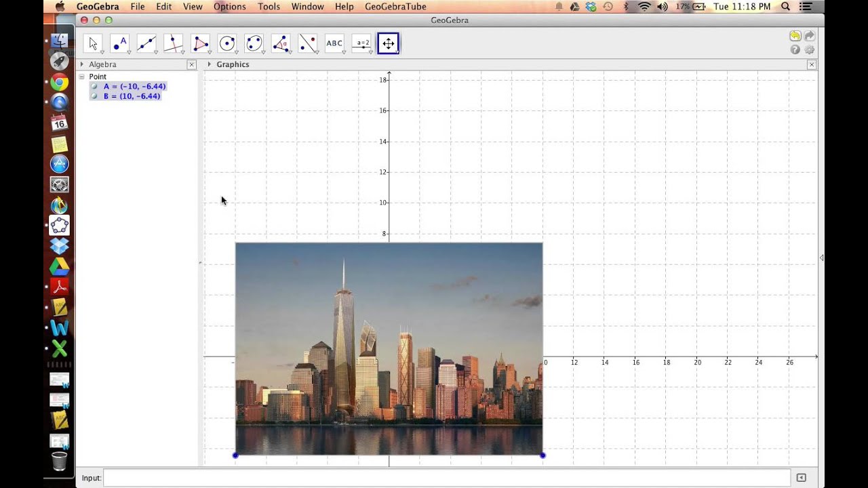Open the Edit menu

[x=163, y=6]
